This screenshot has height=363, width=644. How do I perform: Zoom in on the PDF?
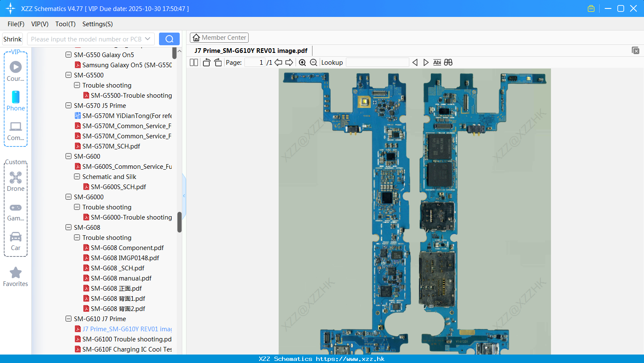click(x=302, y=62)
